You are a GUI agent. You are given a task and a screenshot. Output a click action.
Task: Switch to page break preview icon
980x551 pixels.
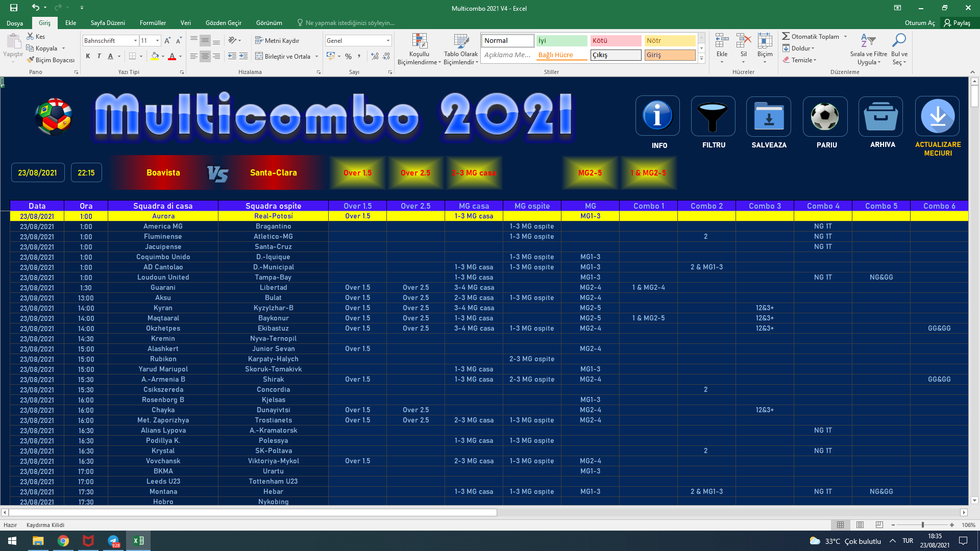[x=879, y=524]
